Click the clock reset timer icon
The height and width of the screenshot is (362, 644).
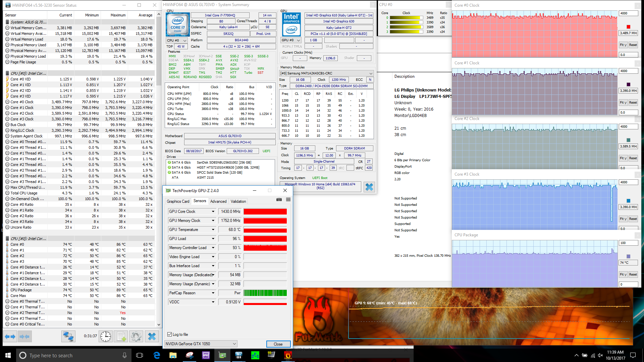(106, 336)
